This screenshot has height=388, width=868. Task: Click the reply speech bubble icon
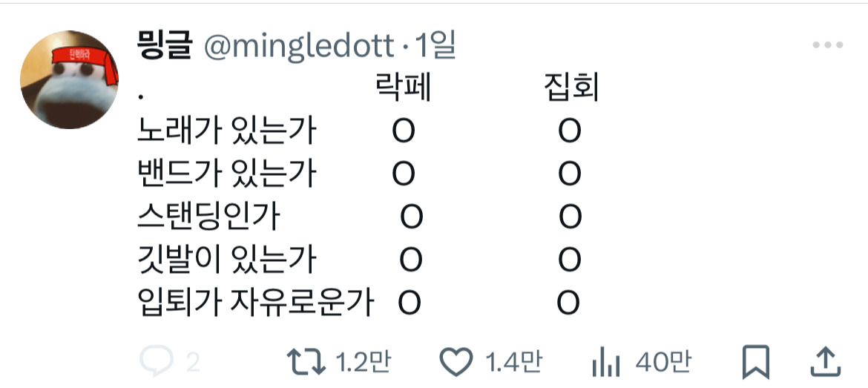156,362
